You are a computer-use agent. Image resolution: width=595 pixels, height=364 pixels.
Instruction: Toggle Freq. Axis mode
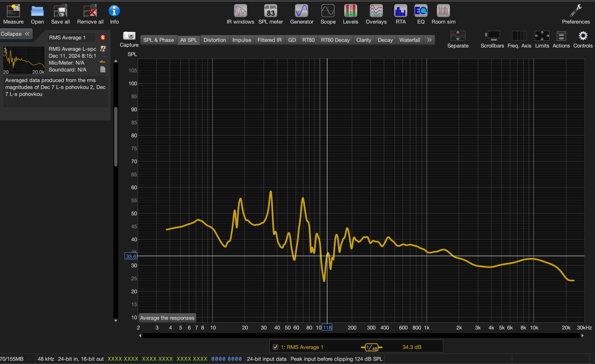coord(519,36)
